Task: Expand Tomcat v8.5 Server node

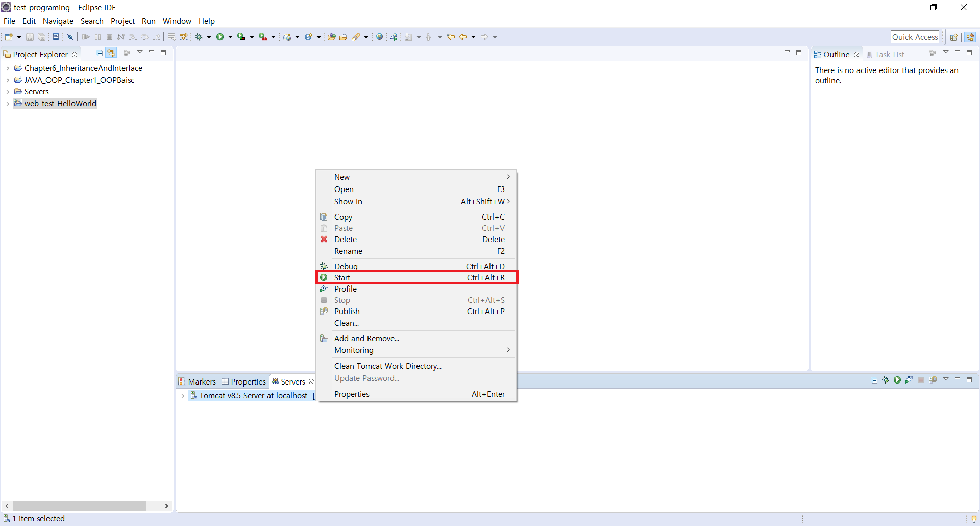Action: [x=183, y=396]
